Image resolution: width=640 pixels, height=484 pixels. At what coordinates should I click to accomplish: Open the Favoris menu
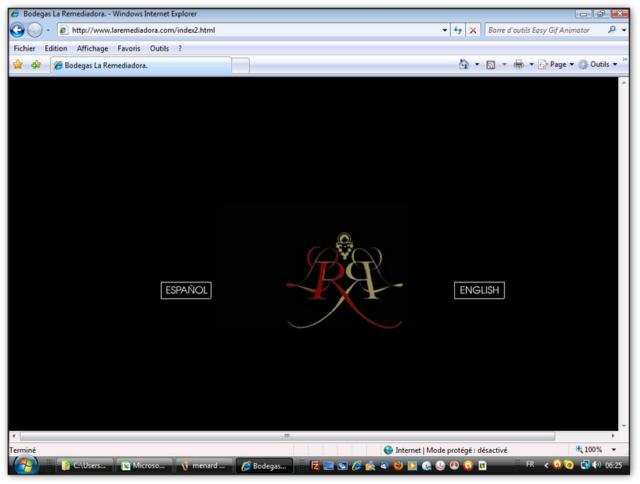129,49
